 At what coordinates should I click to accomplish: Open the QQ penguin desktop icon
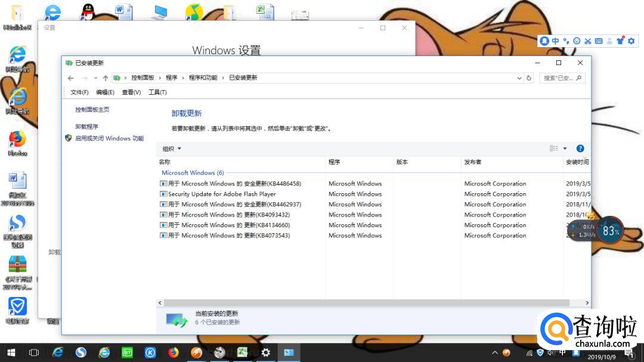tap(88, 11)
